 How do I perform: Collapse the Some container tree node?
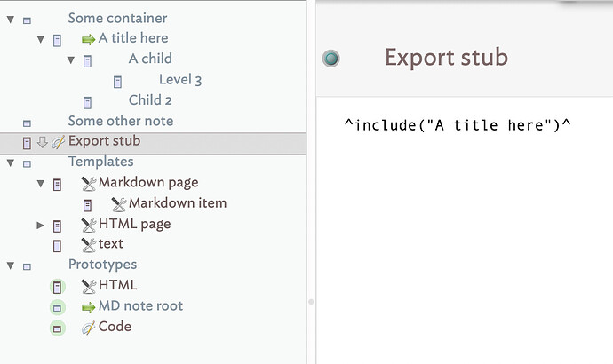click(x=11, y=20)
